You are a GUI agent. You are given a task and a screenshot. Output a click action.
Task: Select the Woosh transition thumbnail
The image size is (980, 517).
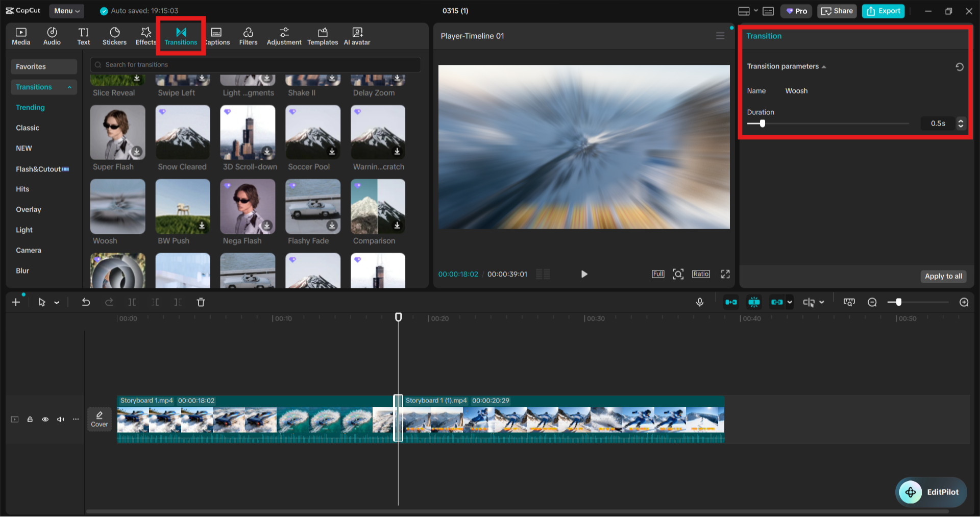[x=117, y=206]
